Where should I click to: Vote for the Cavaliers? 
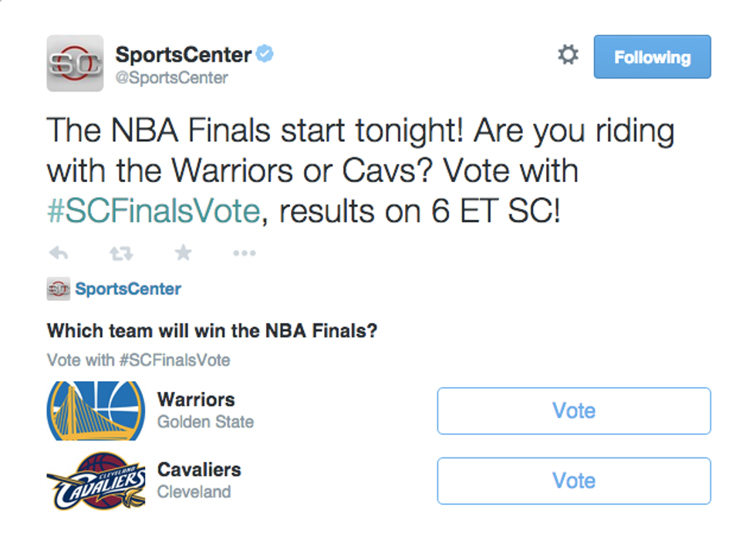coord(573,481)
